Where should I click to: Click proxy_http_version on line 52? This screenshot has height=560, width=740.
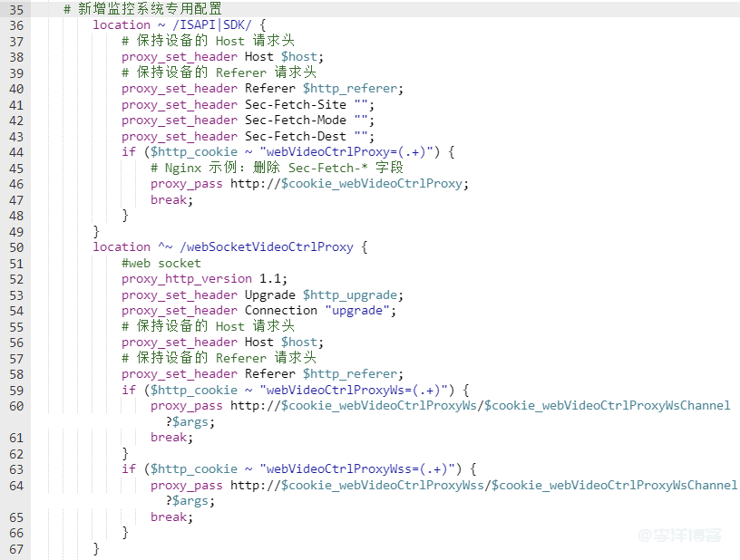[187, 279]
